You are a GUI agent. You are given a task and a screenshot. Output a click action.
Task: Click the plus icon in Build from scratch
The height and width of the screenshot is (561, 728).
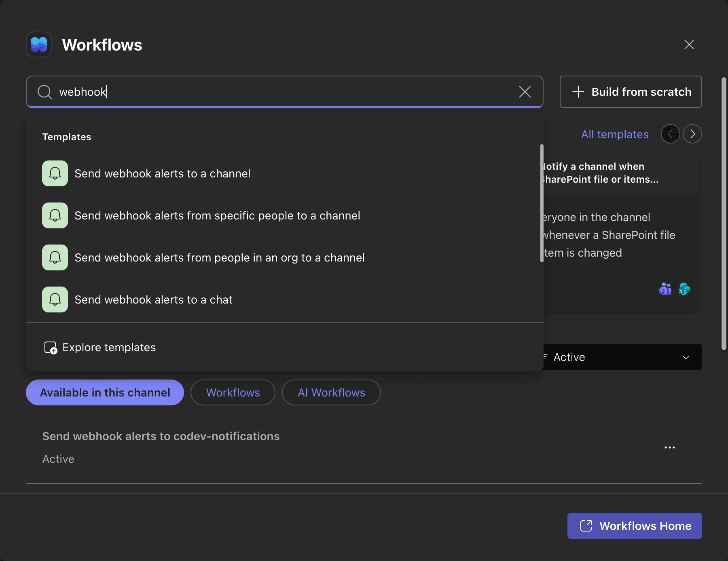click(578, 92)
